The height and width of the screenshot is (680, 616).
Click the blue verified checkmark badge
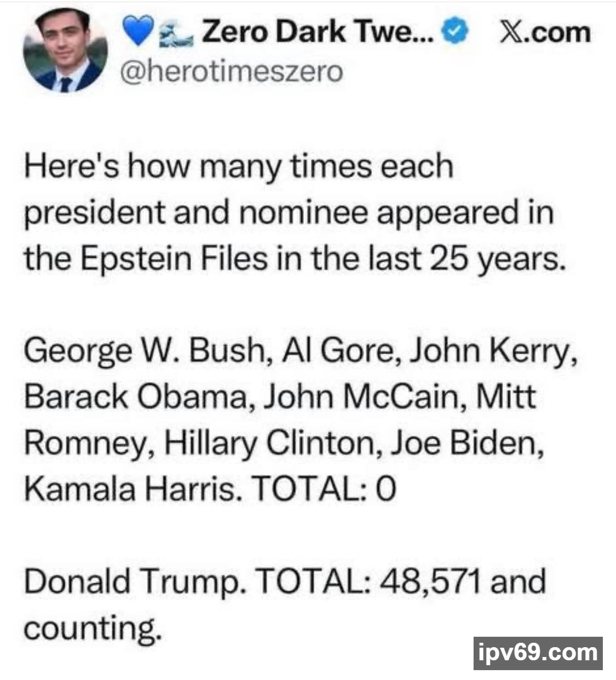click(455, 32)
